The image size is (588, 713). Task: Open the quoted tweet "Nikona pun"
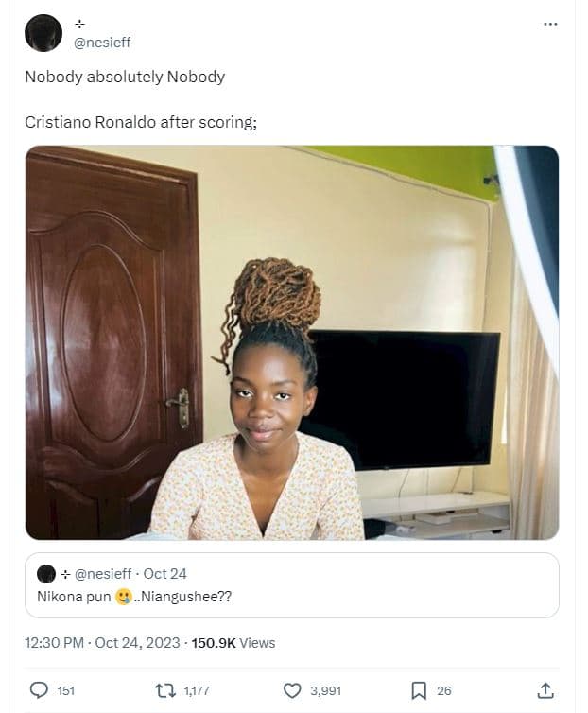coord(291,597)
